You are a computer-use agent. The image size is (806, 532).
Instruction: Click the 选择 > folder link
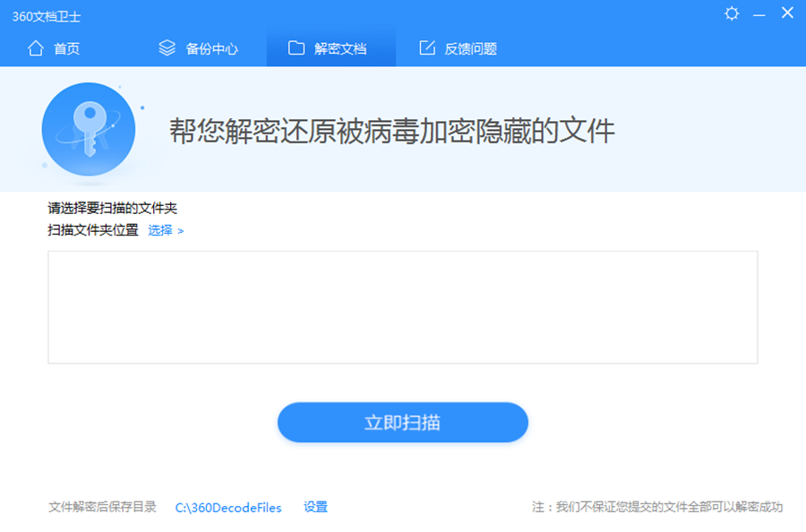point(166,230)
